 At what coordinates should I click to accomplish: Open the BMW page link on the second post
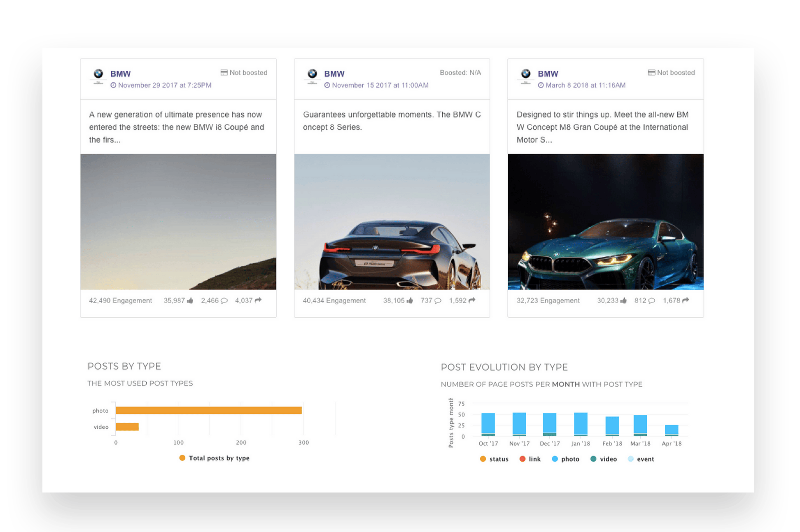pos(334,74)
